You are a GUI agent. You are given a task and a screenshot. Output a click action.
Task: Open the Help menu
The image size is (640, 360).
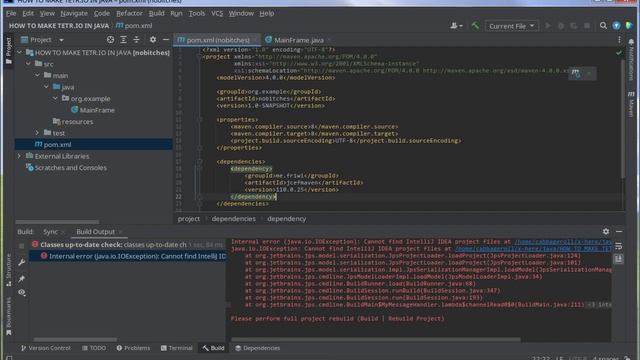pyautogui.click(x=267, y=13)
